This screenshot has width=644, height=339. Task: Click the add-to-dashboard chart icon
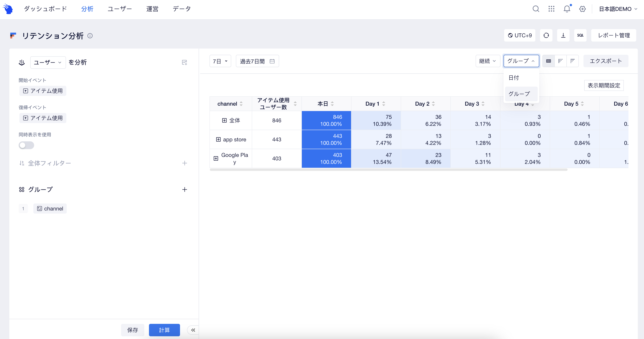click(184, 62)
